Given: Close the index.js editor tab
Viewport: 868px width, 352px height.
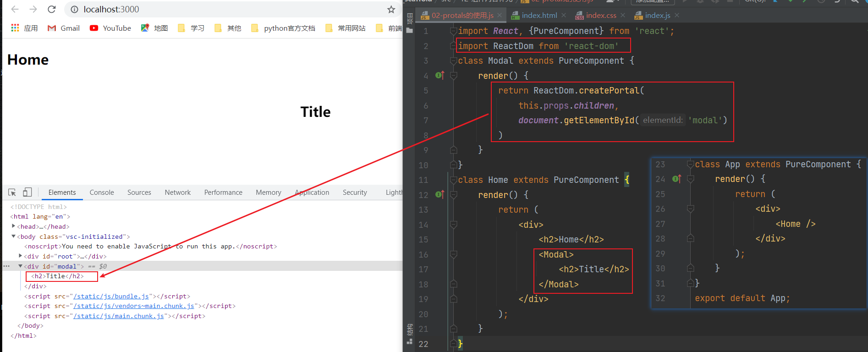Looking at the screenshot, I should pos(677,16).
